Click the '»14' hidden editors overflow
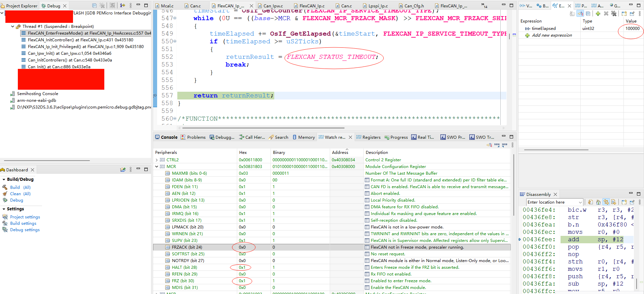 [485, 6]
